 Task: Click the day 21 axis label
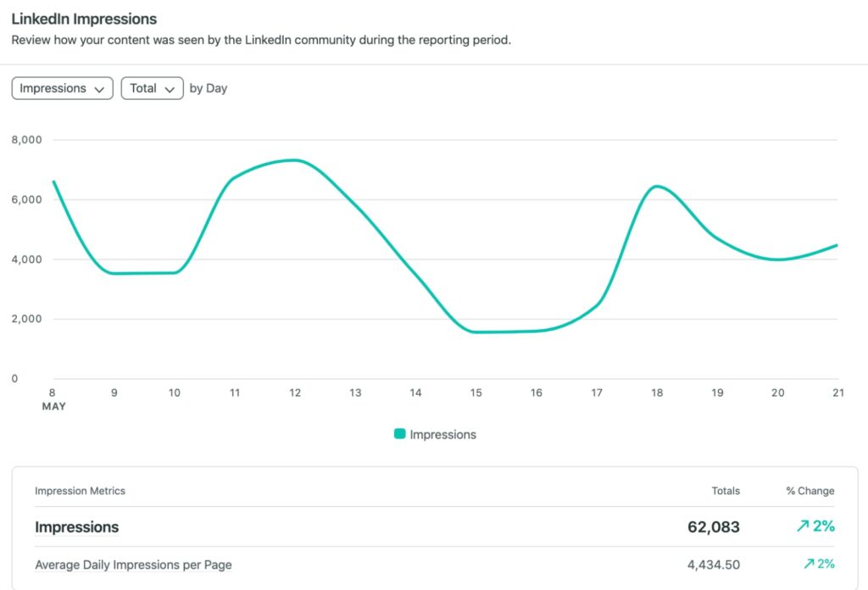pyautogui.click(x=838, y=392)
